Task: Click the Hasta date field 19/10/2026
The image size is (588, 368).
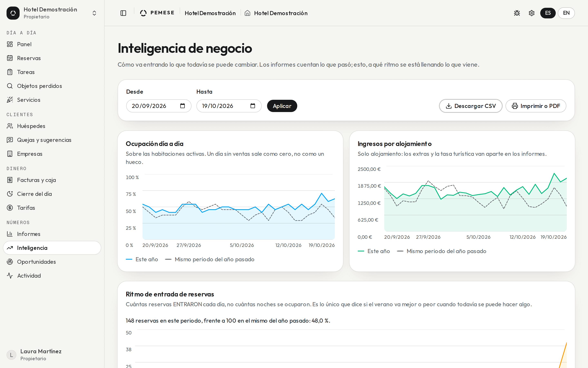Action: pyautogui.click(x=229, y=106)
